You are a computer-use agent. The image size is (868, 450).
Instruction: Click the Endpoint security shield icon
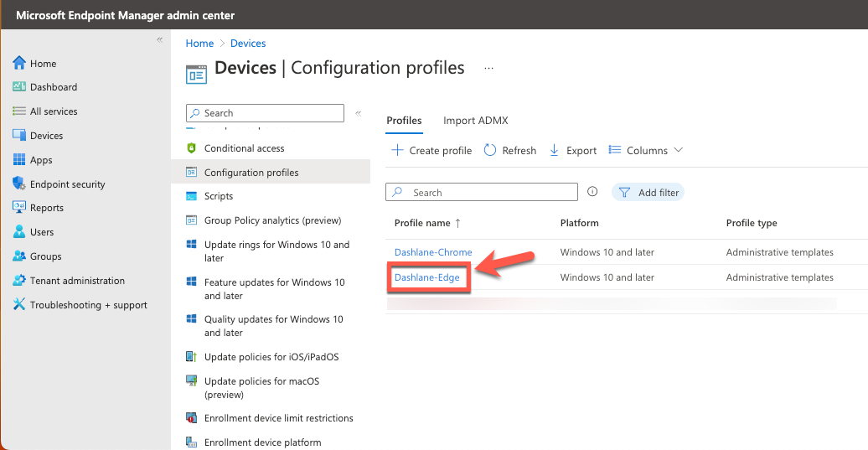(19, 184)
